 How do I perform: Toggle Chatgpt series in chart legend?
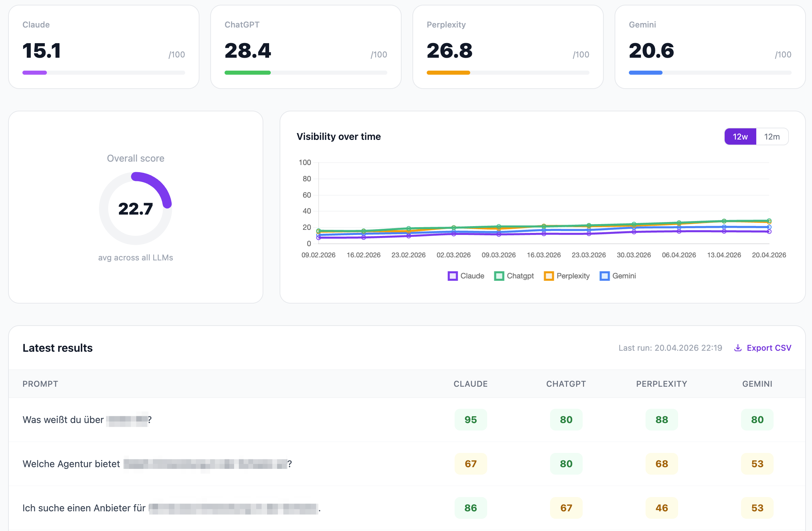point(514,276)
